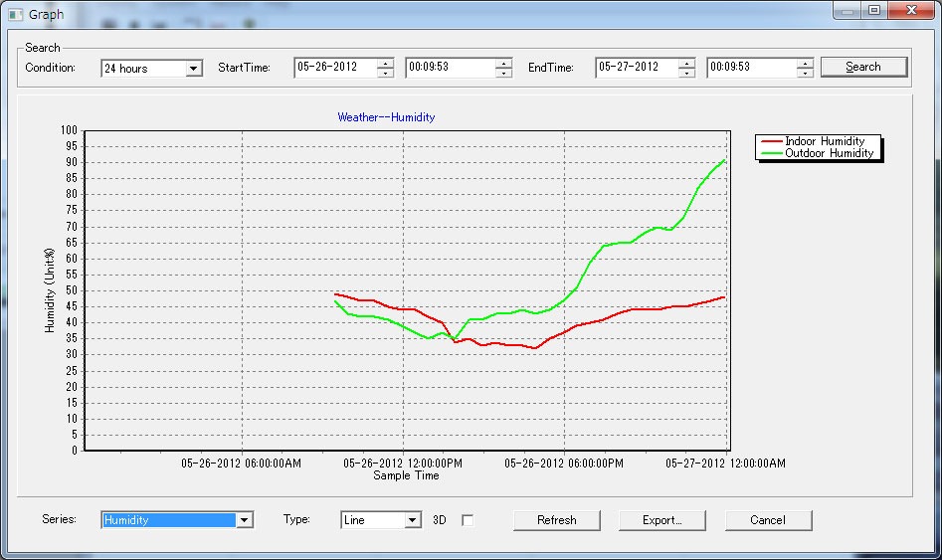Click the Cancel button
942x560 pixels.
[768, 520]
